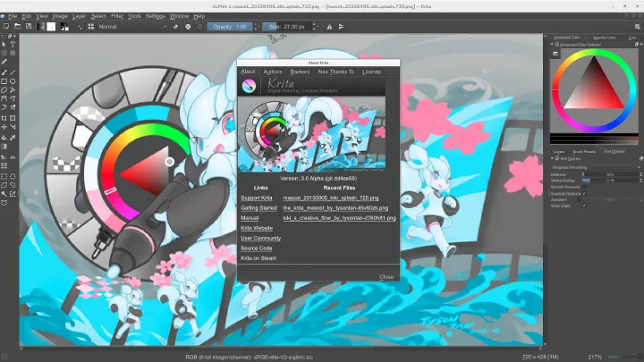Select the Assistant ruler tool

[4, 156]
